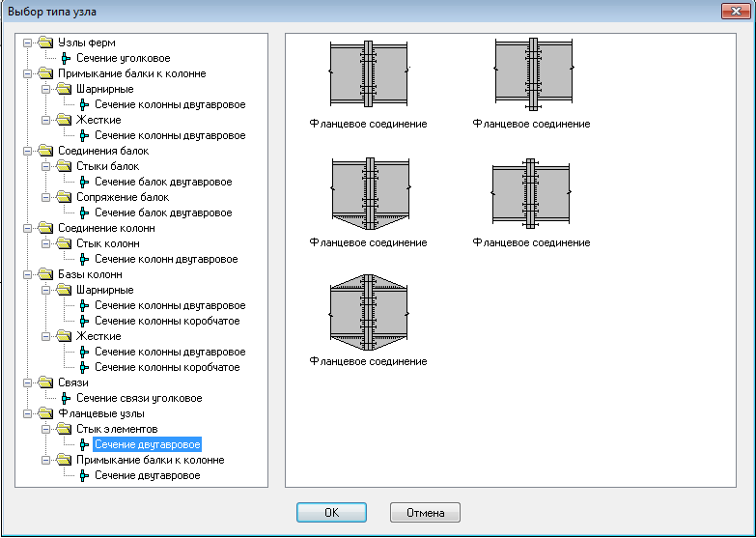Select flange joint thumbnail extending below beam only
The width and height of the screenshot is (756, 538).
(532, 74)
